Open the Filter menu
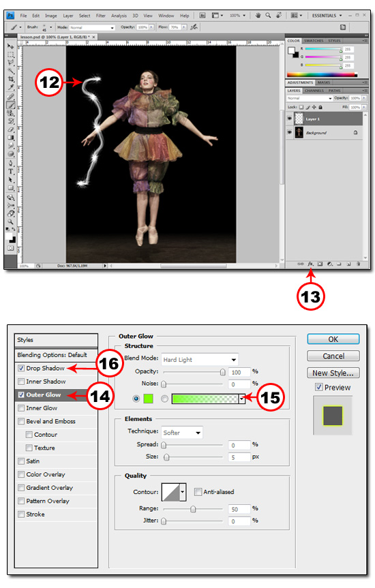The height and width of the screenshot is (588, 375). [x=101, y=16]
